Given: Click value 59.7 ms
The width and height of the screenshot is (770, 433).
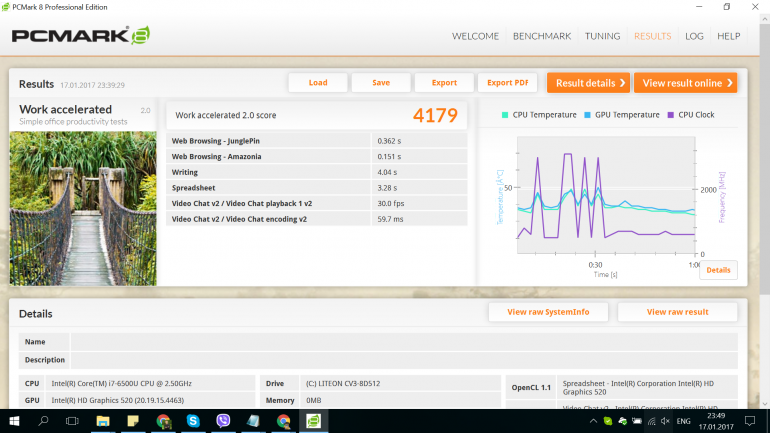Looking at the screenshot, I should 390,219.
